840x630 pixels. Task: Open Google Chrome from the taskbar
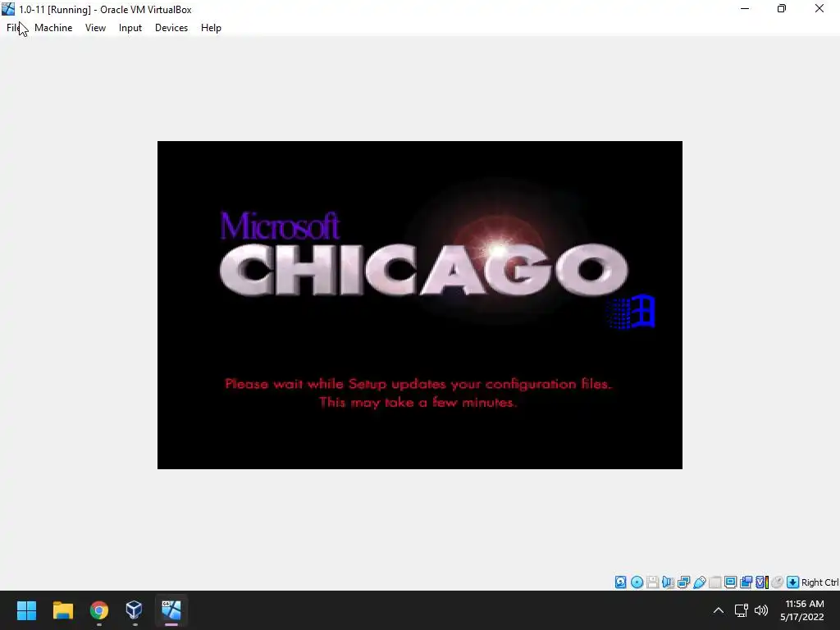pos(99,610)
